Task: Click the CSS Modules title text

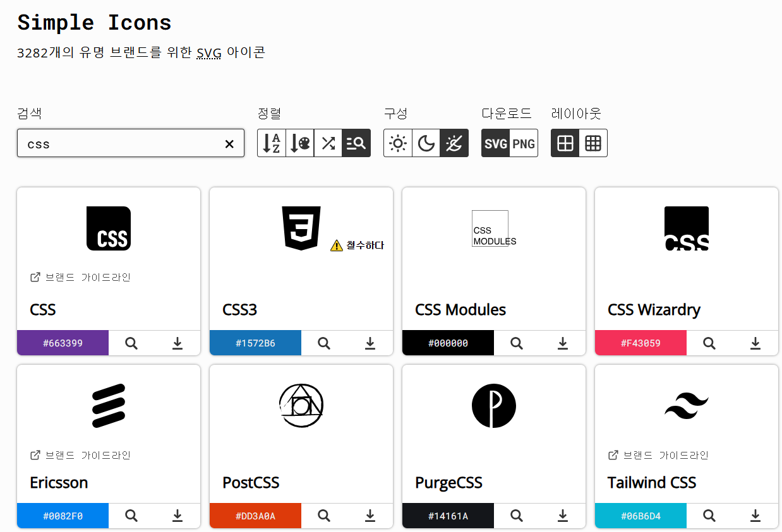Action: click(460, 310)
